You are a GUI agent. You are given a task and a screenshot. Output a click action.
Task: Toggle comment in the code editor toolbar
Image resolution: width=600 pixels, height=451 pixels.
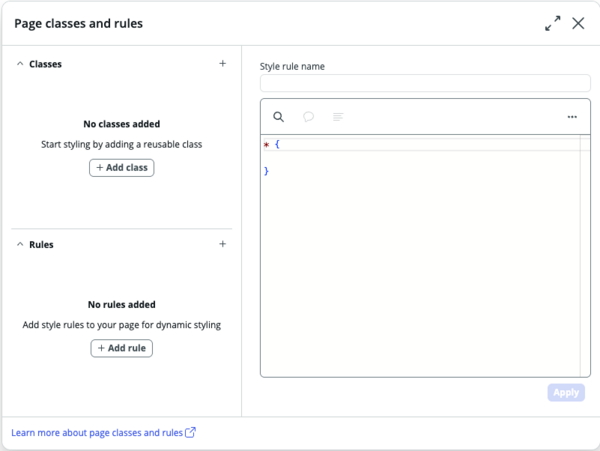[308, 117]
